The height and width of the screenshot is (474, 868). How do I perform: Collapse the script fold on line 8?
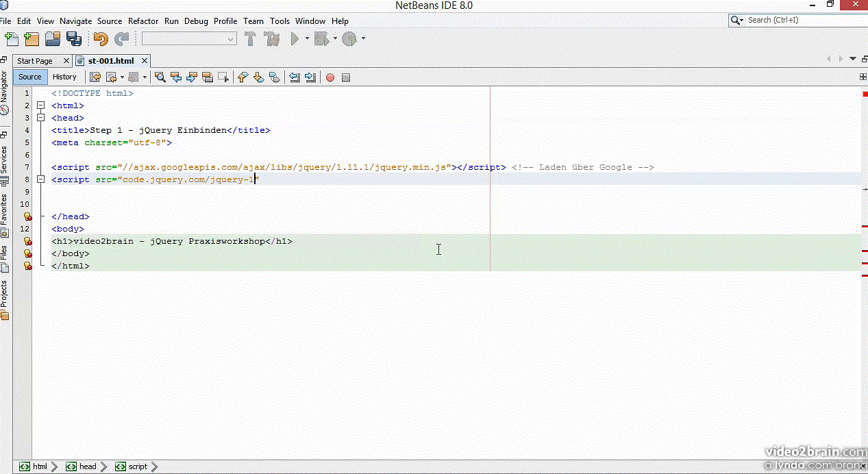[41, 179]
